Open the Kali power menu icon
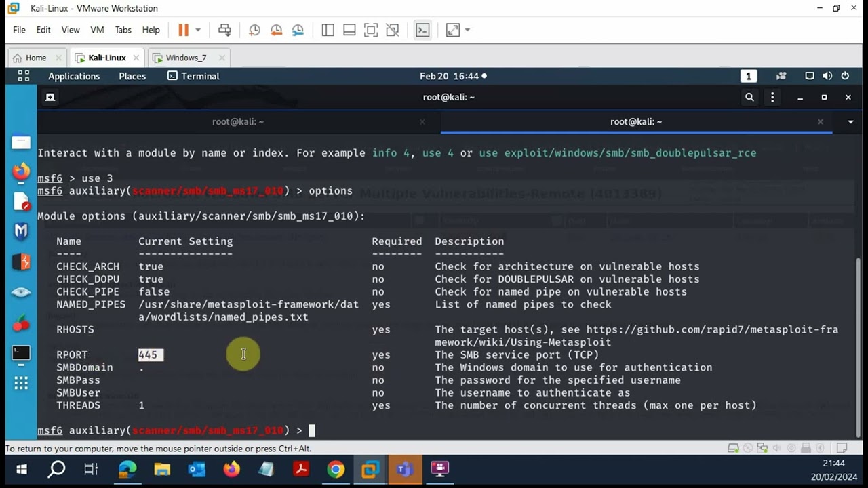The width and height of the screenshot is (868, 488). pos(845,76)
